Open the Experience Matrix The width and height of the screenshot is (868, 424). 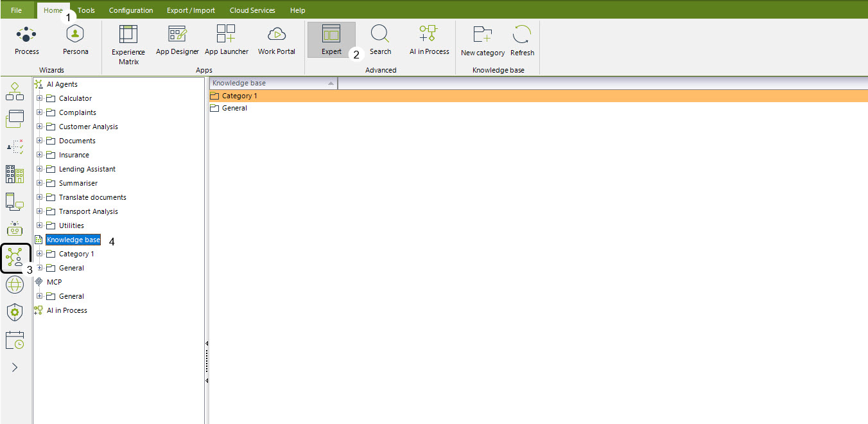[x=128, y=44]
